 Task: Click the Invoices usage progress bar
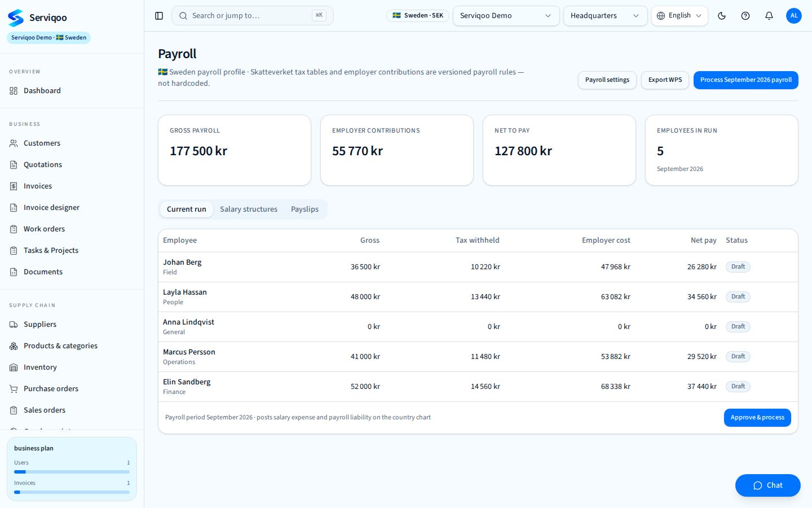coord(72,492)
